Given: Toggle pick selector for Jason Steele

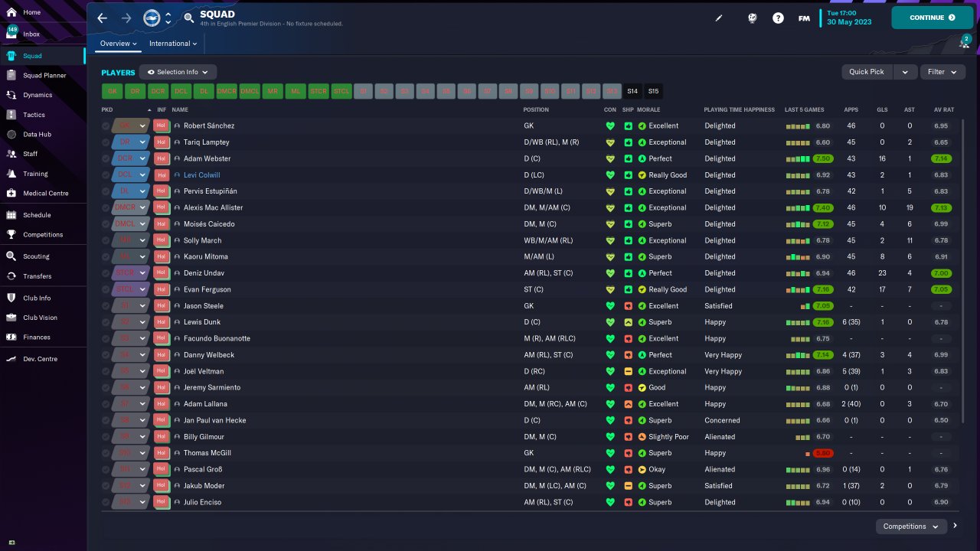Looking at the screenshot, I should (x=106, y=306).
